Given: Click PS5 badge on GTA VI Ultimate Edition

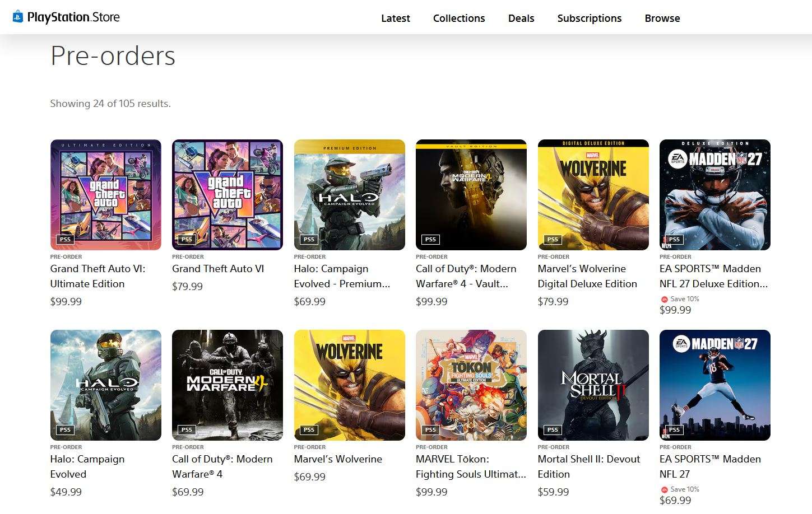Looking at the screenshot, I should click(65, 239).
